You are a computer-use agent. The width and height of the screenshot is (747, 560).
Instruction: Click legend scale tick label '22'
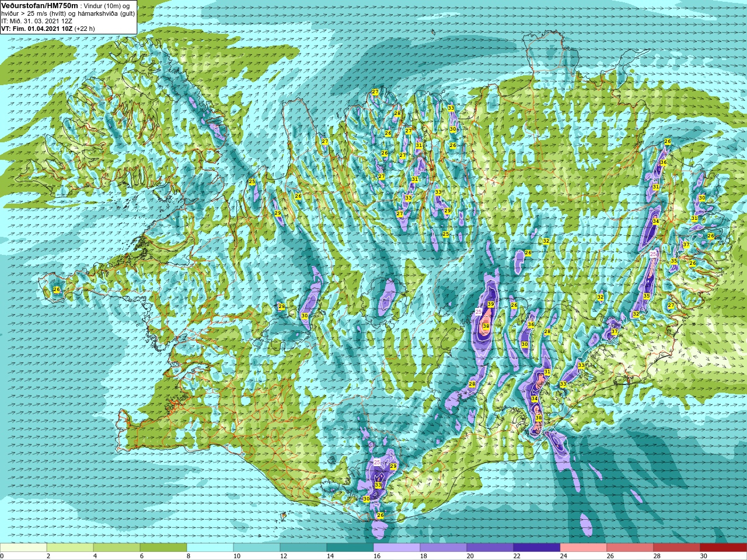coord(517,556)
